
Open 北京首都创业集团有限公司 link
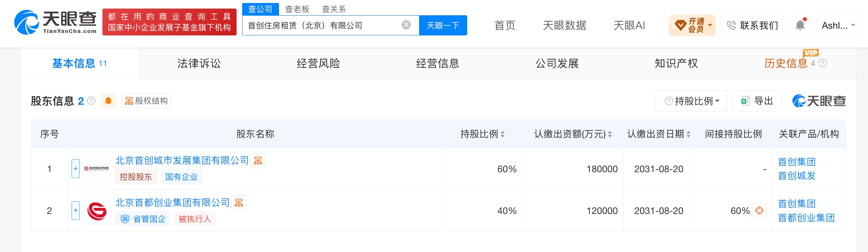click(172, 203)
